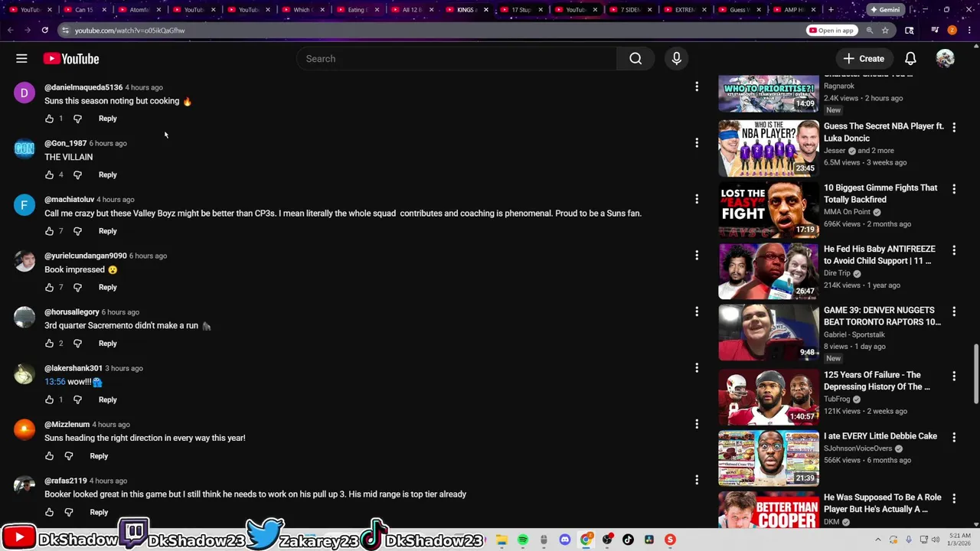This screenshot has width=980, height=551.
Task: Click the Create button
Action: [864, 59]
